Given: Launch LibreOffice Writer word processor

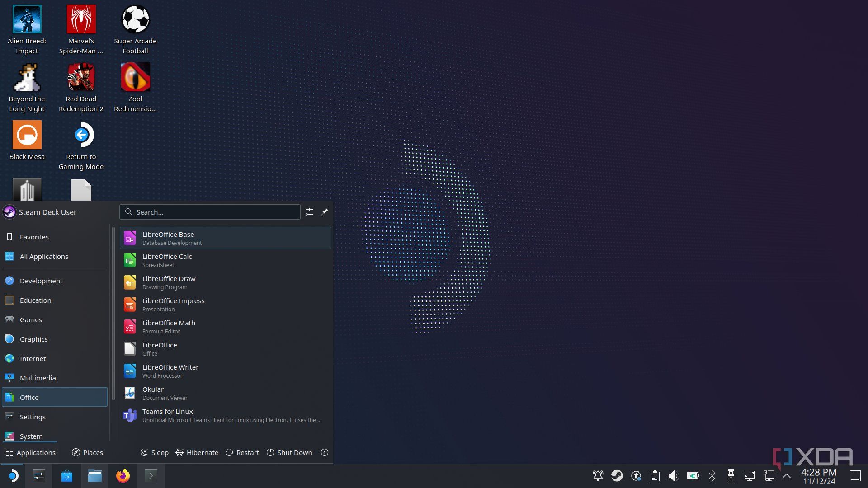Looking at the screenshot, I should pos(225,371).
